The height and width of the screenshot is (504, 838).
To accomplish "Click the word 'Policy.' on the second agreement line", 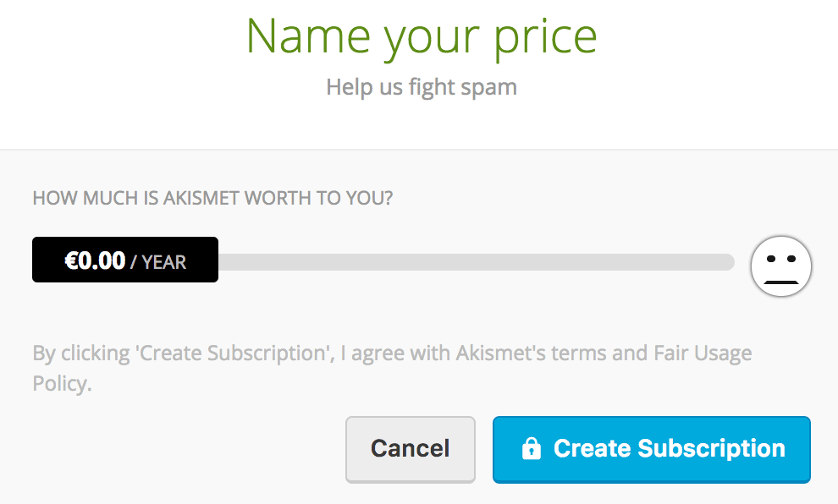I will [x=62, y=383].
